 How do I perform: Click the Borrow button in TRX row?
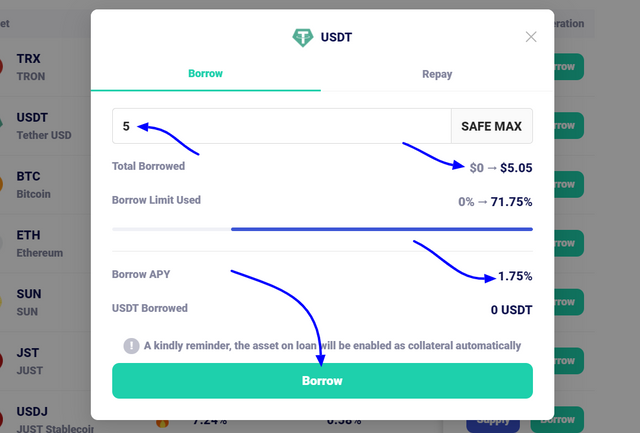pos(569,67)
